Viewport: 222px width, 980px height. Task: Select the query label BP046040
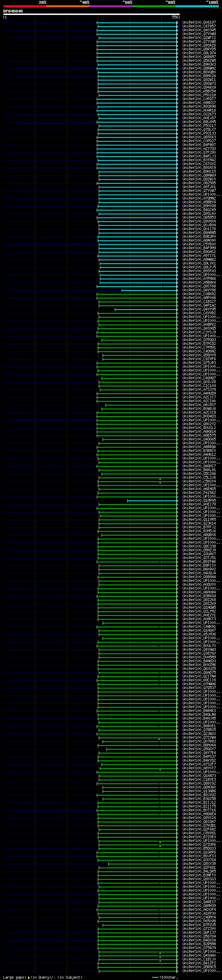click(x=13, y=11)
